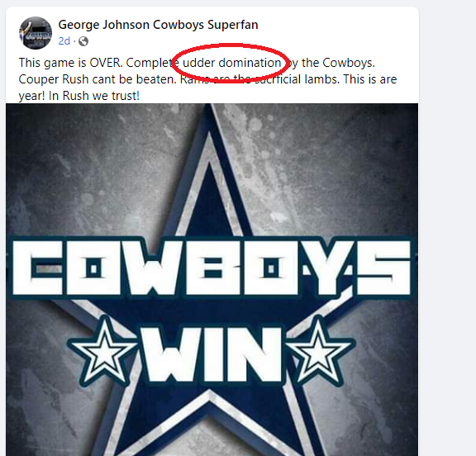
Task: Click the globe public privacy icon
Action: (83, 41)
